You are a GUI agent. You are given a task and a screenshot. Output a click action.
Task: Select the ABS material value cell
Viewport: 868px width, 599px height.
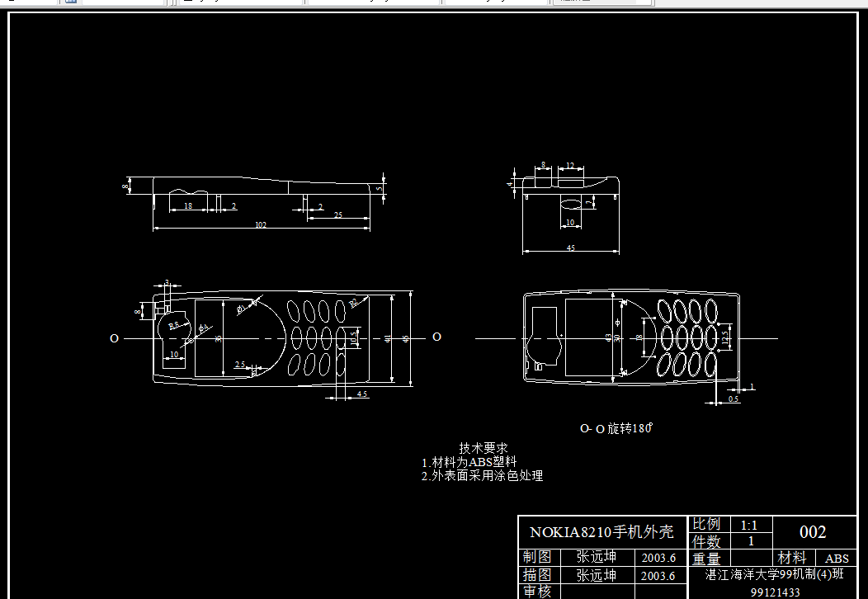click(x=837, y=558)
